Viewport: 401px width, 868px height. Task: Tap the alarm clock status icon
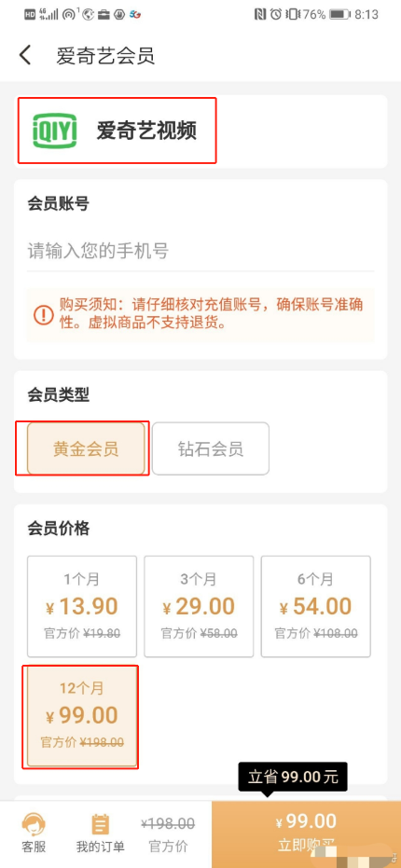coord(276,14)
